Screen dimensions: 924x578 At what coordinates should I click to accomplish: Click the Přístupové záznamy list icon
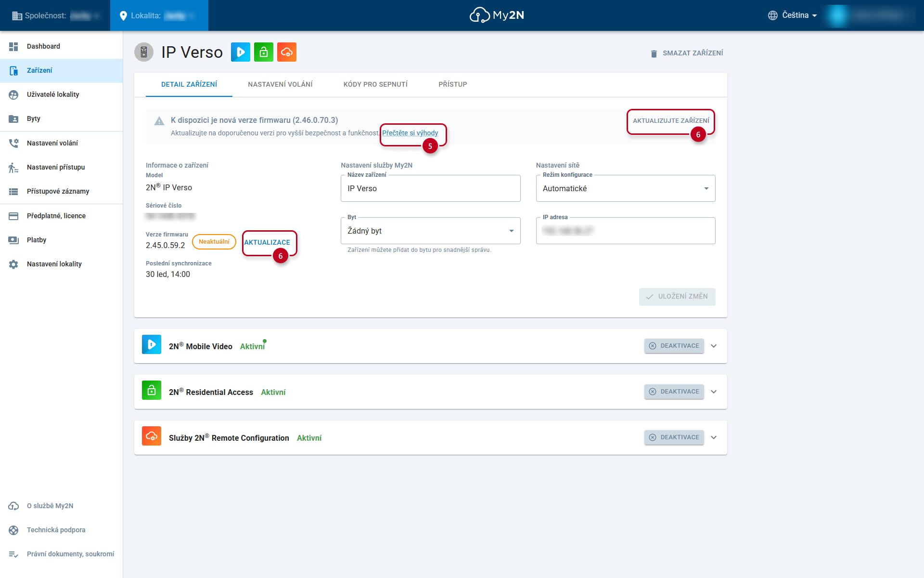[13, 192]
